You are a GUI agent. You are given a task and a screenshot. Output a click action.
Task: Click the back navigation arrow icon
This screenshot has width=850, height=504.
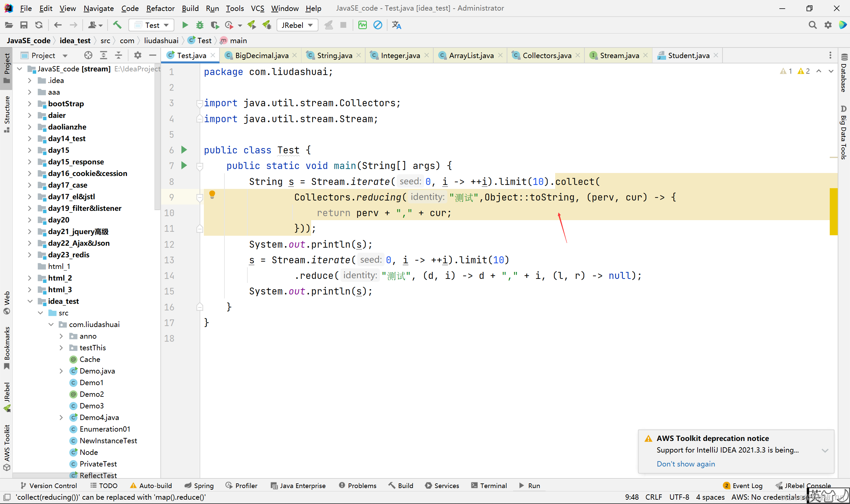[x=57, y=25]
